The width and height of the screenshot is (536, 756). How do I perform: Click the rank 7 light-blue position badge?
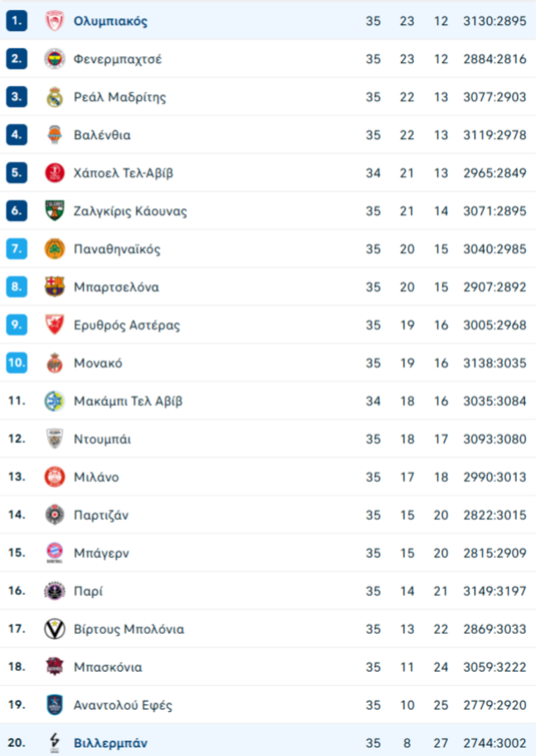(17, 249)
